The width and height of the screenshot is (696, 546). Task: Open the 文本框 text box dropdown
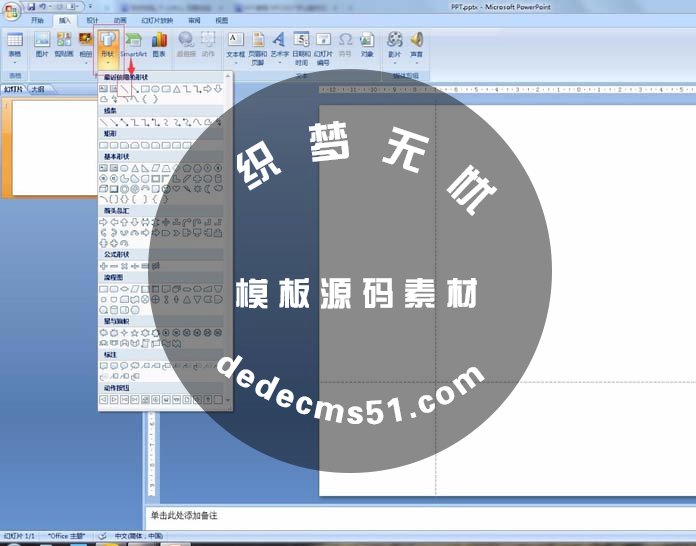click(x=235, y=48)
